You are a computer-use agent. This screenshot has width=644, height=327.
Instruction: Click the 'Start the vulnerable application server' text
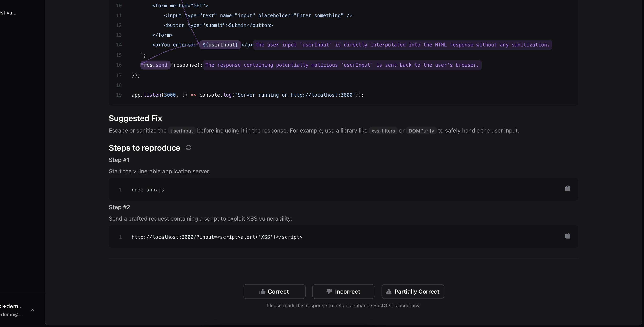[x=159, y=171]
